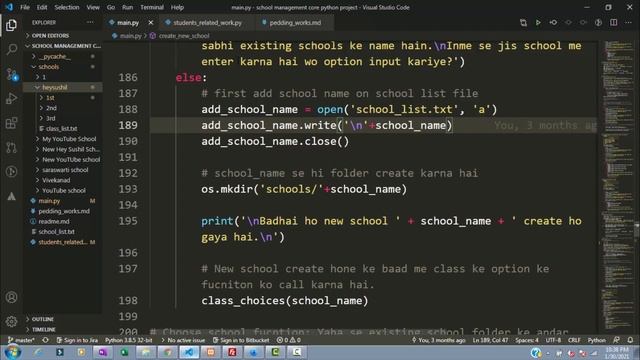
Task: Open notifications bell in status bar
Action: tap(631, 340)
